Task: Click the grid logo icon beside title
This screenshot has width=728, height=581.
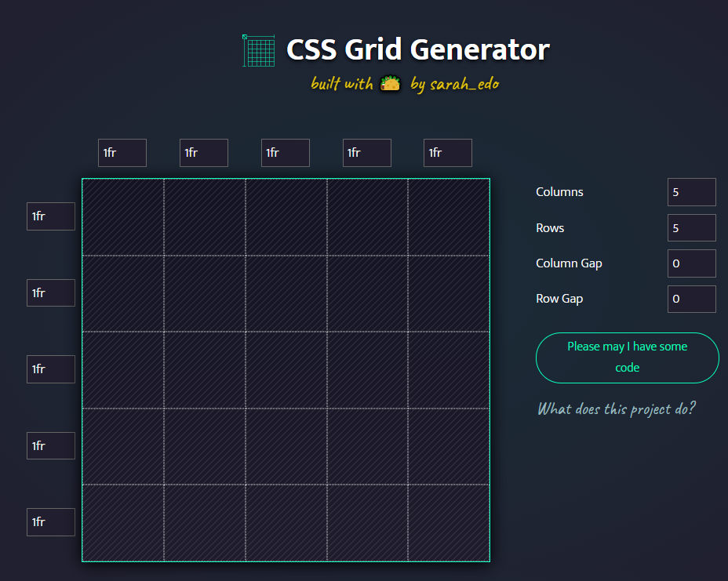Action: [258, 49]
